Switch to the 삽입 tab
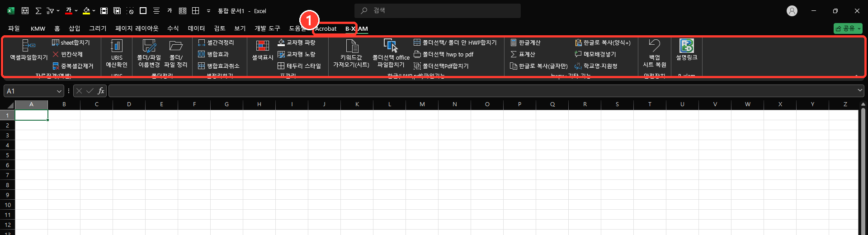The height and width of the screenshot is (235, 868). 74,28
